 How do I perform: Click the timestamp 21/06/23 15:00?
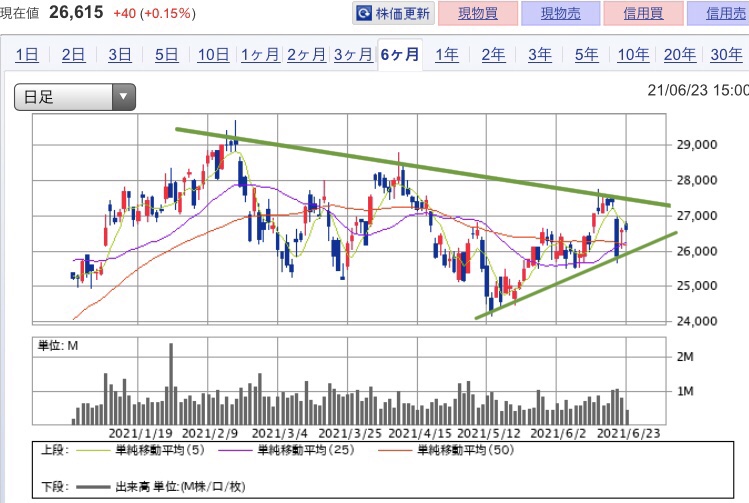698,90
